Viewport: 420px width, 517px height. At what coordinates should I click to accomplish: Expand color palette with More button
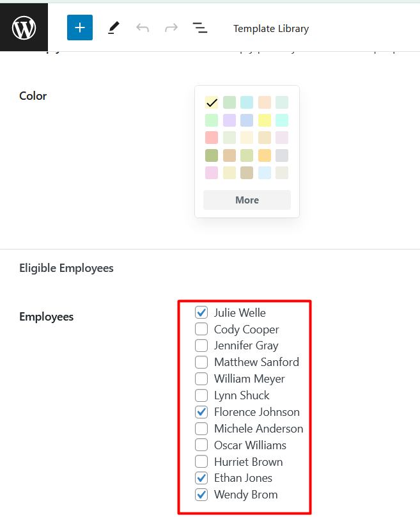click(247, 200)
